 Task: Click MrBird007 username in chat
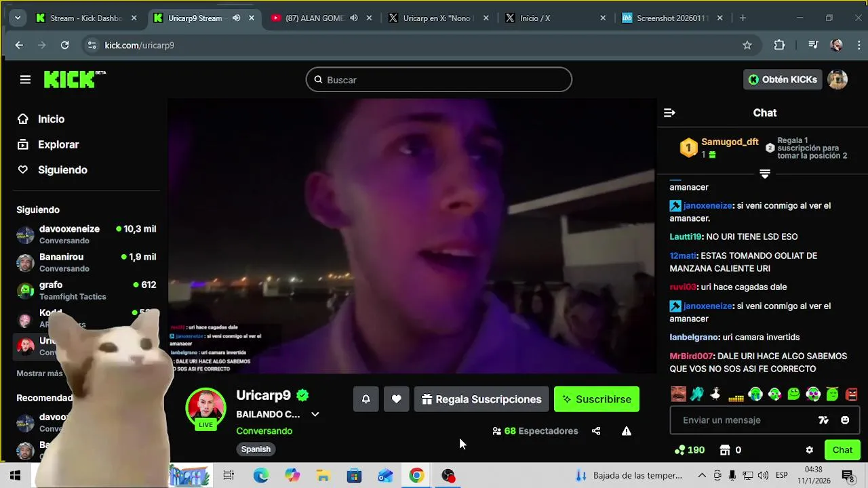tap(692, 356)
